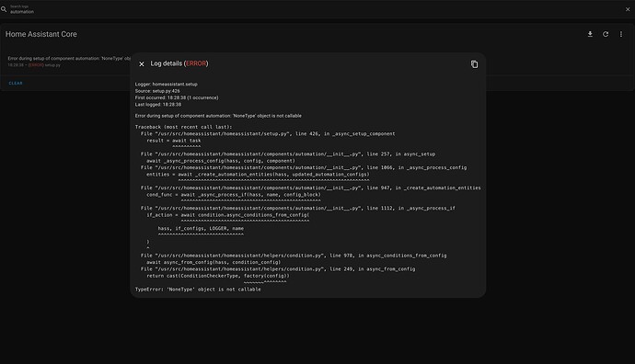Click the condition.py line 249 row
This screenshot has width=635, height=364.
[x=278, y=269]
